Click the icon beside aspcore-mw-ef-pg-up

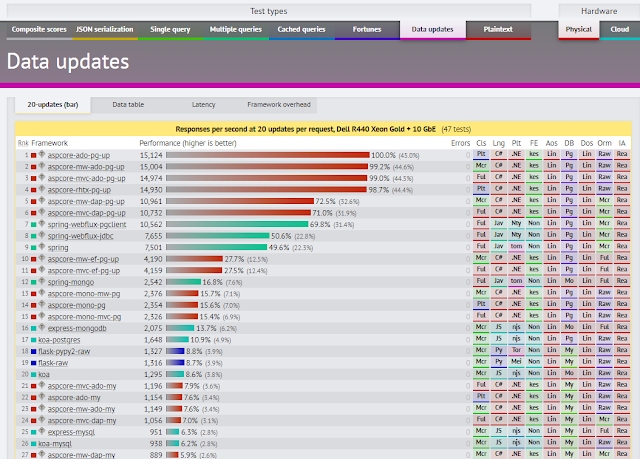point(42,258)
